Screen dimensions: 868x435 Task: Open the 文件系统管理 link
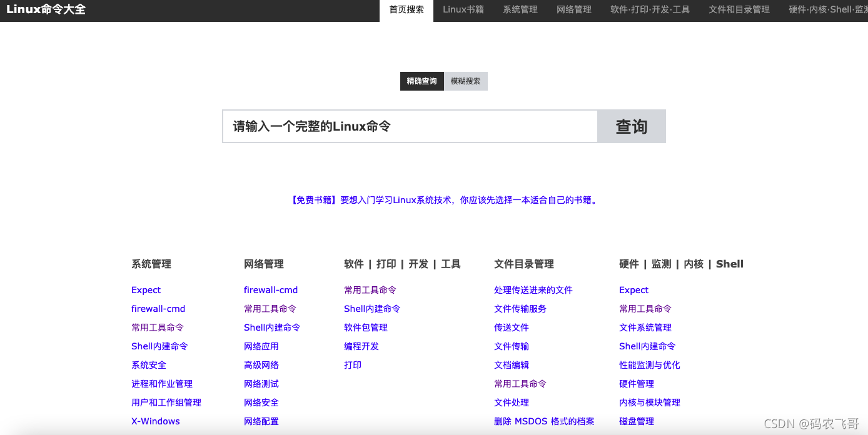[x=645, y=327]
